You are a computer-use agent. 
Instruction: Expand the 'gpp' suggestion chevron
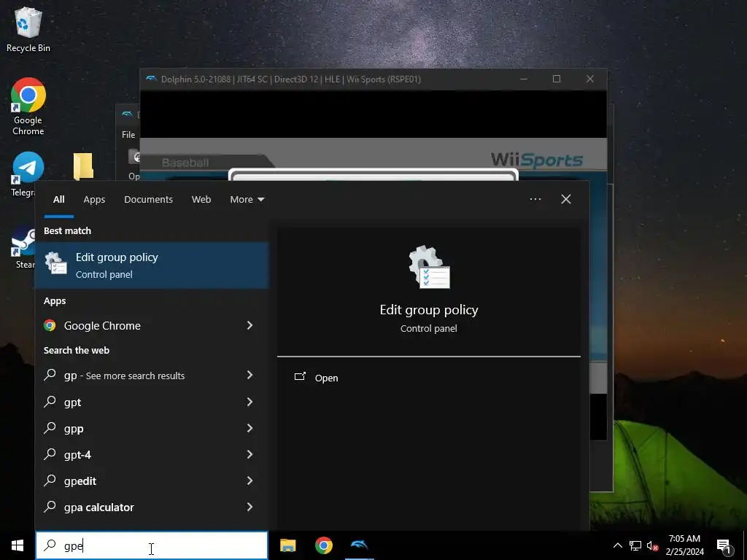tap(249, 428)
